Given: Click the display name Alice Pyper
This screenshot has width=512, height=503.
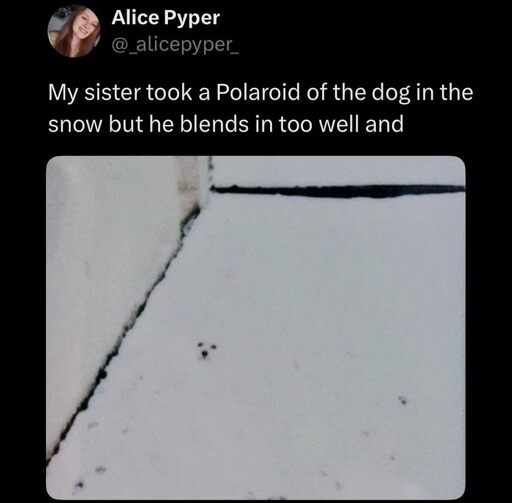Looking at the screenshot, I should click(x=166, y=18).
